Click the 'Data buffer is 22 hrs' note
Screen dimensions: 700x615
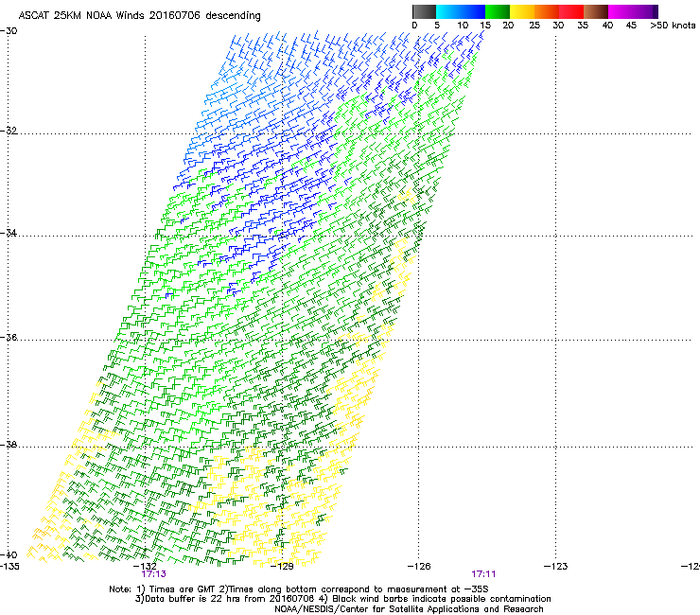(x=342, y=599)
